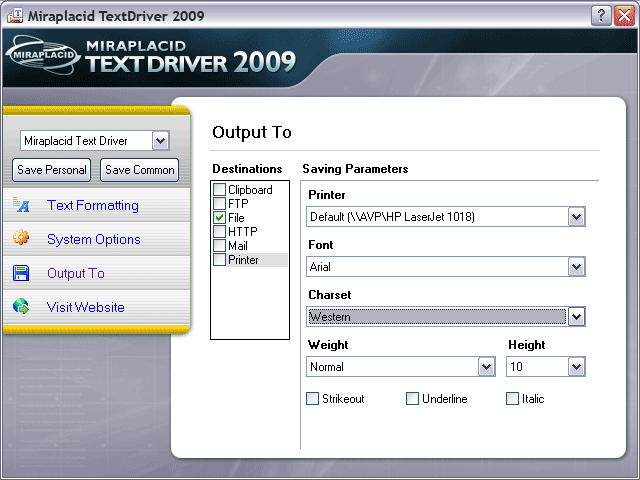Click the title bar application icon

(15, 16)
